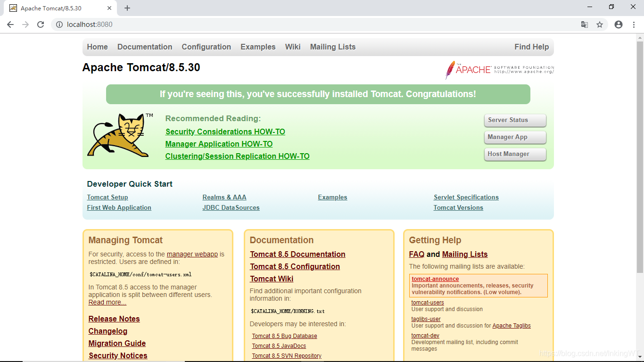Image resolution: width=644 pixels, height=362 pixels.
Task: Open the First Web Application link
Action: (x=119, y=208)
